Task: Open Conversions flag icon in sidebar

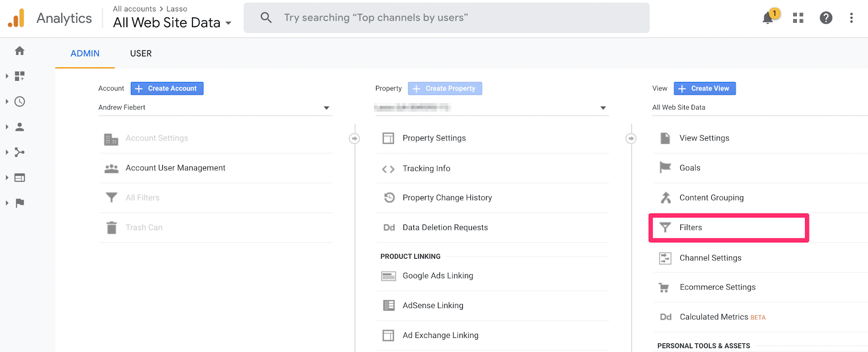Action: [20, 203]
